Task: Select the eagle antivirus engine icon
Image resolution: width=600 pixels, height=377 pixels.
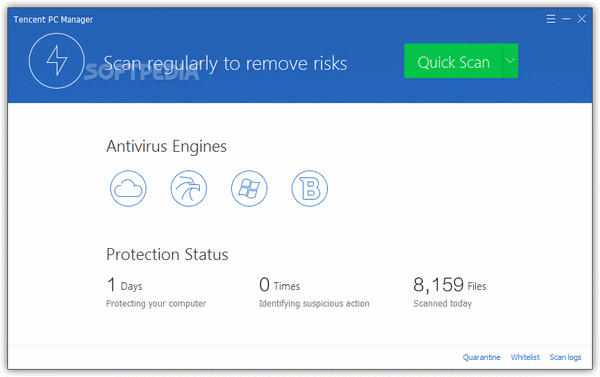Action: coord(189,188)
